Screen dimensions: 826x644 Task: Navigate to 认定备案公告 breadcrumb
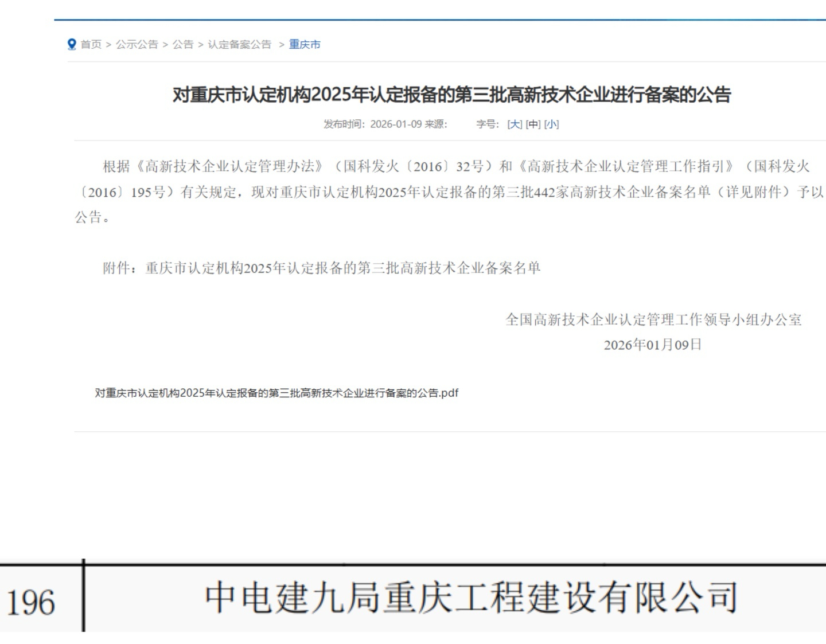[239, 44]
